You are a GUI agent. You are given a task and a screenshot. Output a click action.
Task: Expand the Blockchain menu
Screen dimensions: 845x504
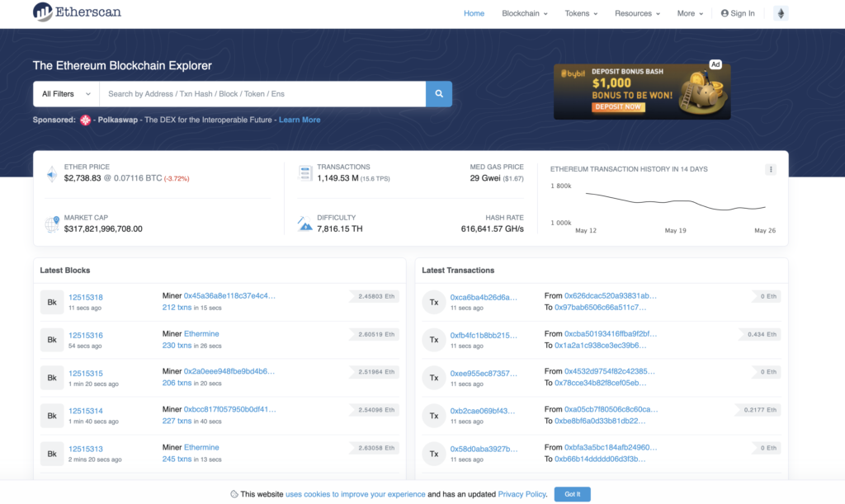pyautogui.click(x=524, y=13)
